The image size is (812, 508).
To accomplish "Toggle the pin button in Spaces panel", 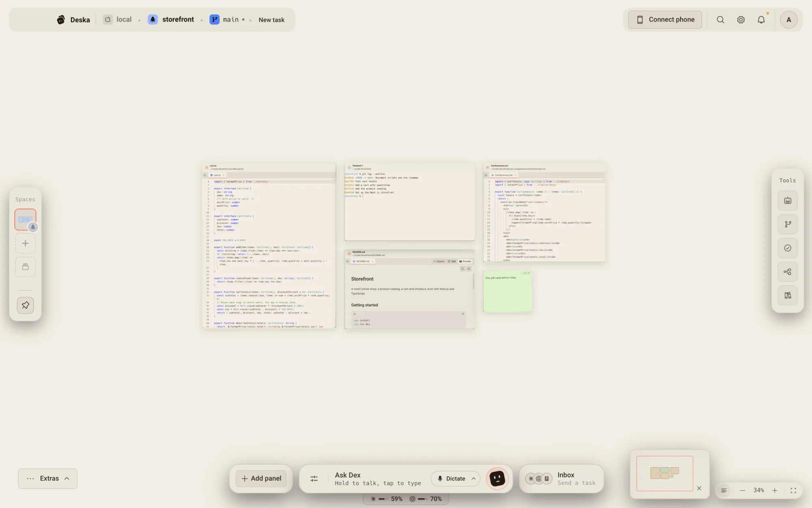I will pyautogui.click(x=25, y=305).
